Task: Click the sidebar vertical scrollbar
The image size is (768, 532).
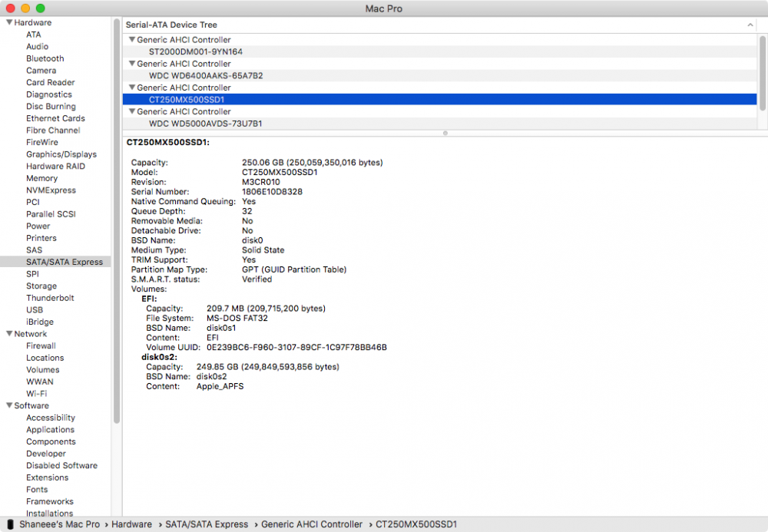Action: (x=117, y=220)
